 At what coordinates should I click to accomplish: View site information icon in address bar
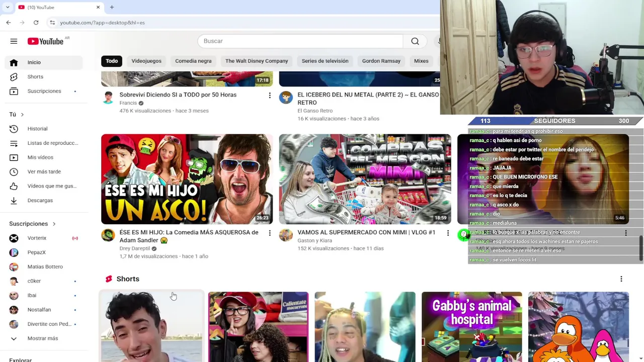(52, 23)
